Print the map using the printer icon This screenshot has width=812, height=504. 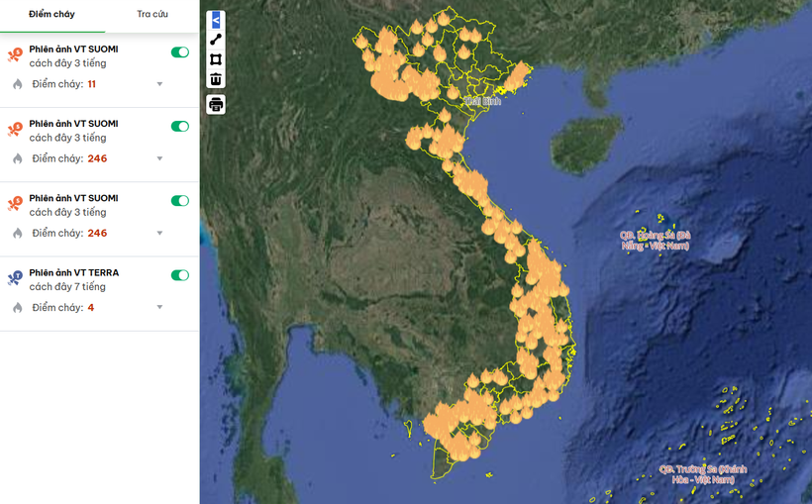[216, 104]
